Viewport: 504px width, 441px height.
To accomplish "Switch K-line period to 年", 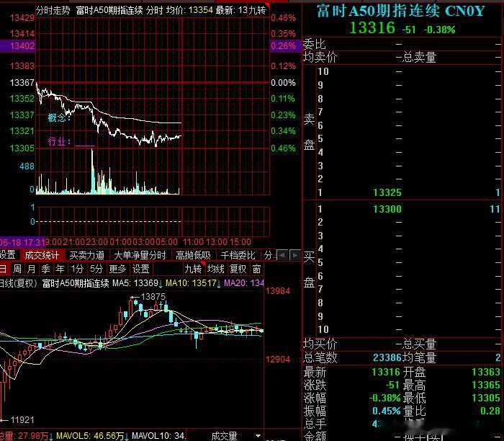I will [60, 269].
